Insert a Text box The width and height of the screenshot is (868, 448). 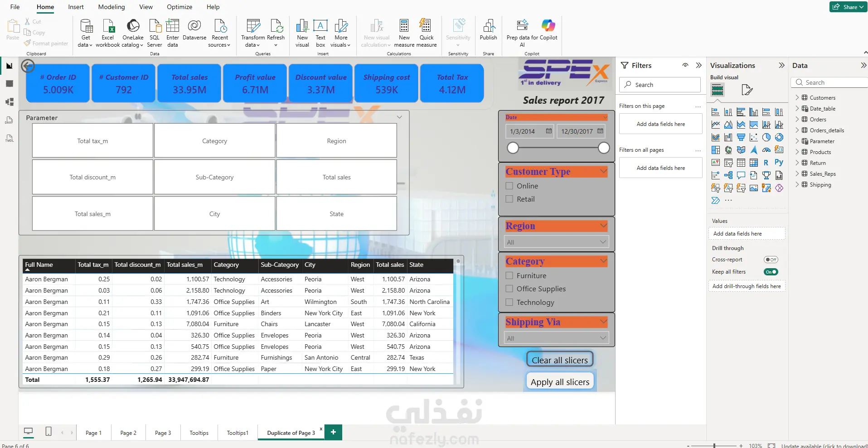[320, 33]
